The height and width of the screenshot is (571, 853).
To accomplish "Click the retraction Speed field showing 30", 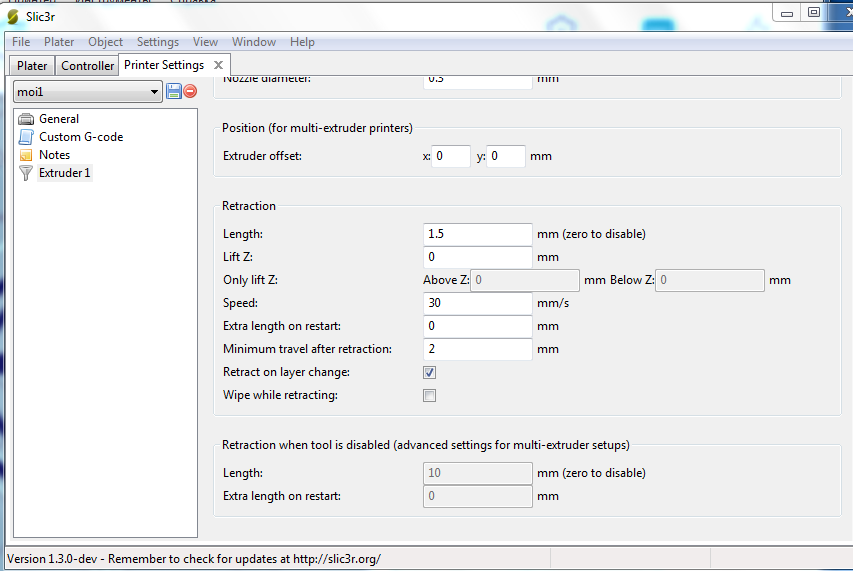I will [x=478, y=303].
